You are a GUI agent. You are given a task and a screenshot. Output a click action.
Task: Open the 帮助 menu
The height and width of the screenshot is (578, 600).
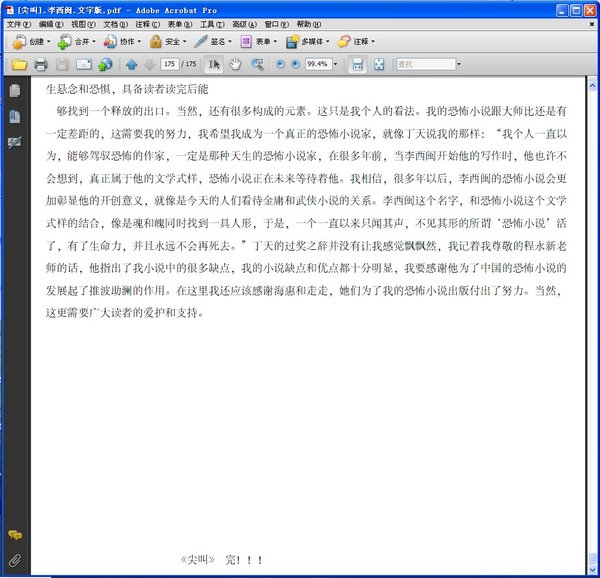[x=309, y=24]
